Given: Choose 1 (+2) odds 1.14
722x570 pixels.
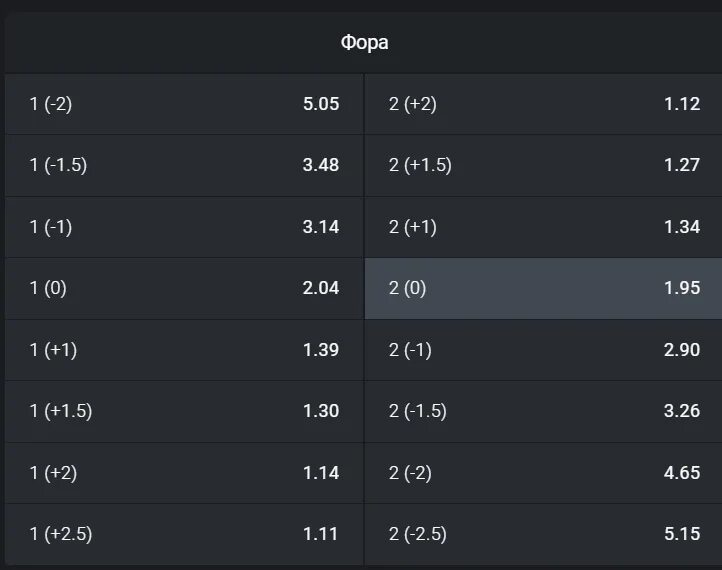Looking at the screenshot, I should [x=184, y=473].
